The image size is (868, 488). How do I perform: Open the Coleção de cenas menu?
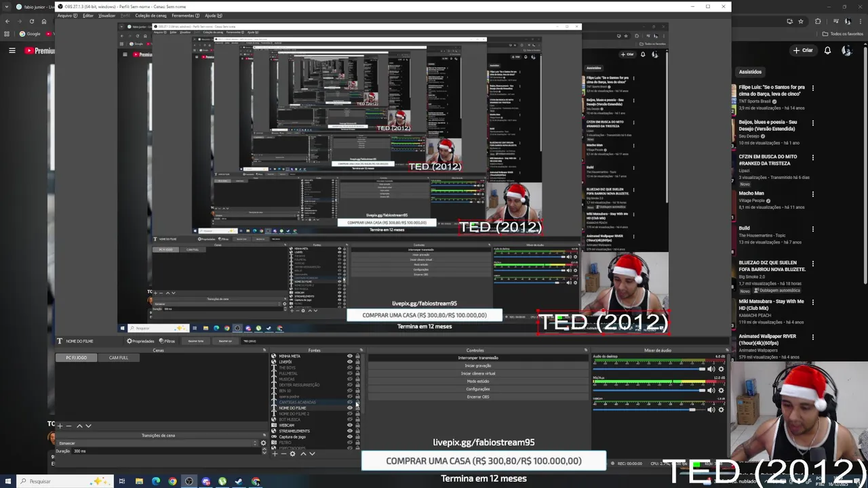151,15
